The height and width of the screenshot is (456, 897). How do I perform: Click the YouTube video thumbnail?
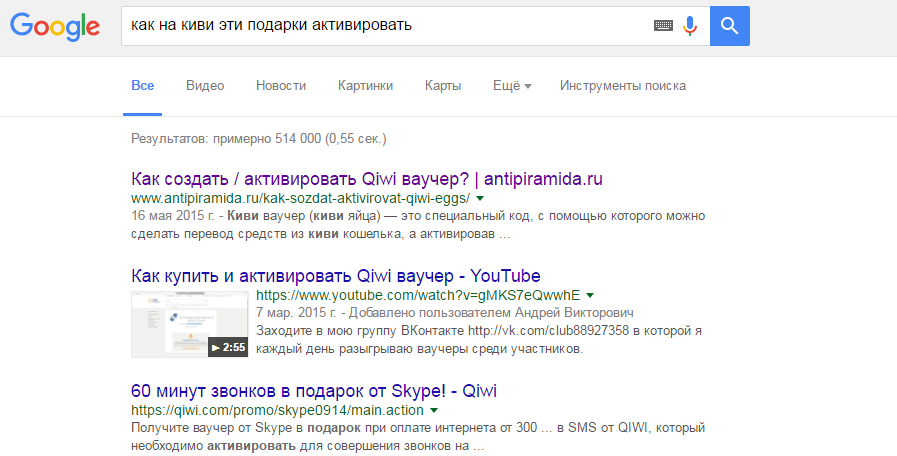coord(189,324)
